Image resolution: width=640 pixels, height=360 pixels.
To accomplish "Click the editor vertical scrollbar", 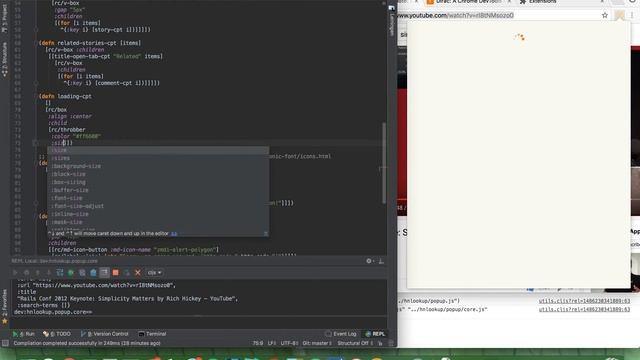I will tap(384, 163).
